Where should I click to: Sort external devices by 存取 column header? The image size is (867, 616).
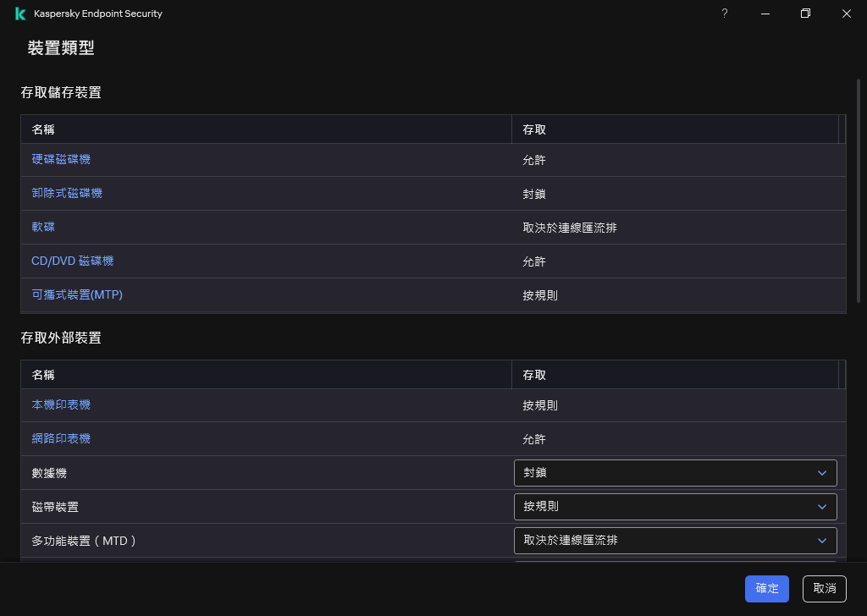click(x=534, y=375)
